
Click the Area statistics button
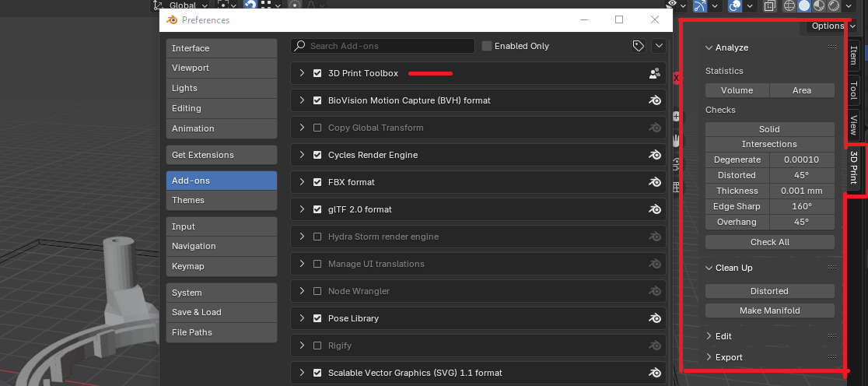pyautogui.click(x=802, y=90)
